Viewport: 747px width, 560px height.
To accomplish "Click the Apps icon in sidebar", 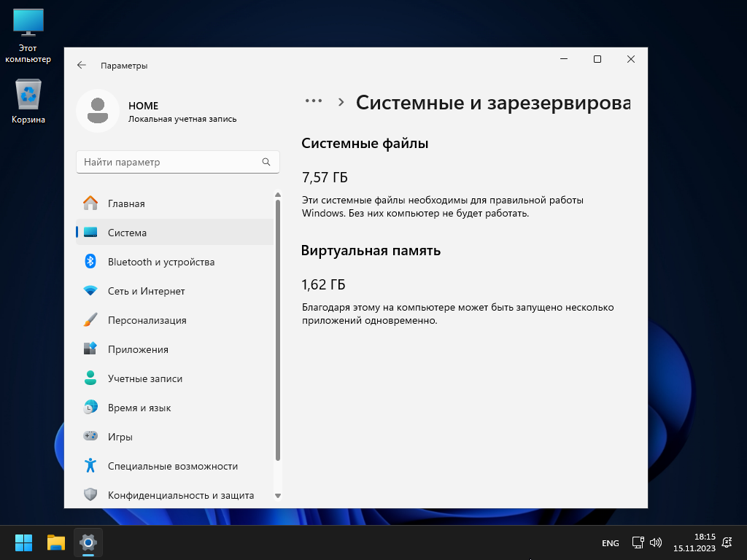I will click(x=90, y=349).
